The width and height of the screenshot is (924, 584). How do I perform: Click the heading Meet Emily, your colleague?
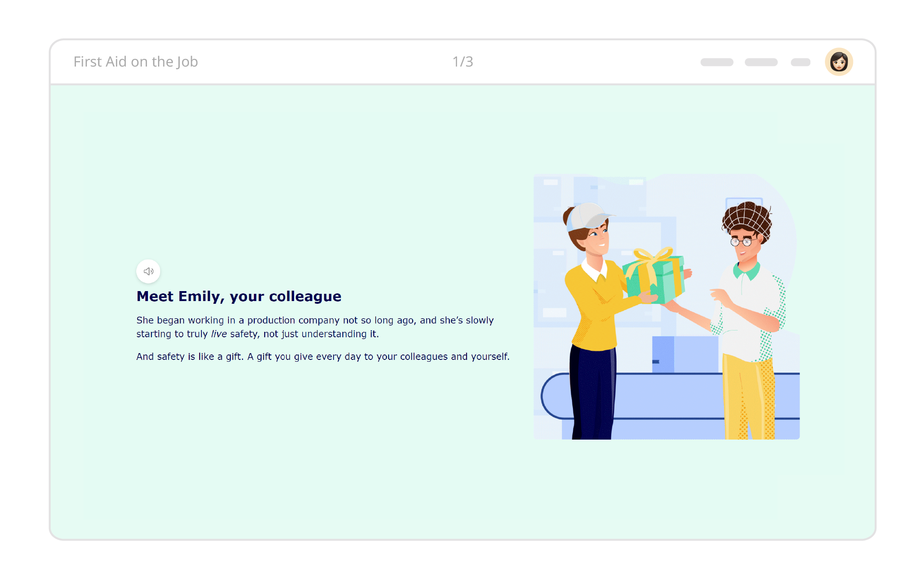click(238, 296)
